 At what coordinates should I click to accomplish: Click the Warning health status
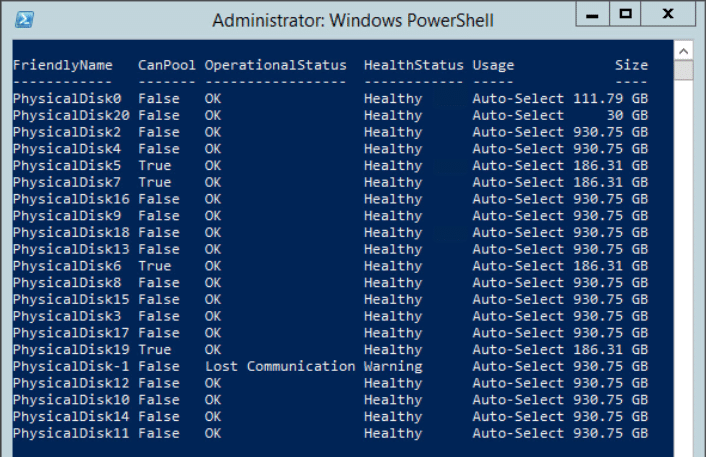(393, 367)
